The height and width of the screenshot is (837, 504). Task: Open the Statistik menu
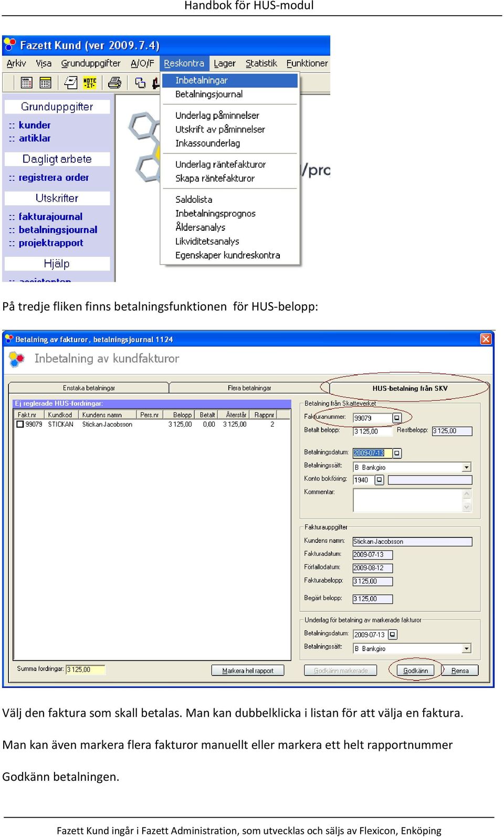pyautogui.click(x=261, y=63)
